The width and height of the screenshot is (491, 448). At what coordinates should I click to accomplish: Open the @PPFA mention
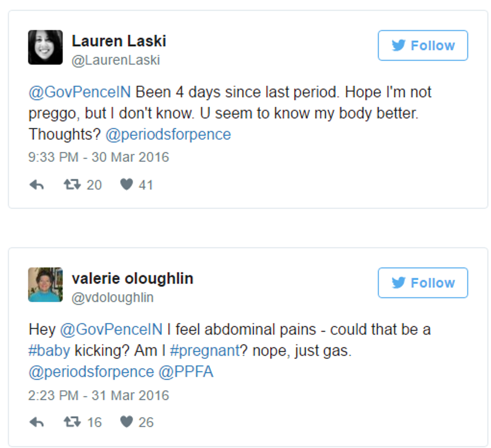186,372
